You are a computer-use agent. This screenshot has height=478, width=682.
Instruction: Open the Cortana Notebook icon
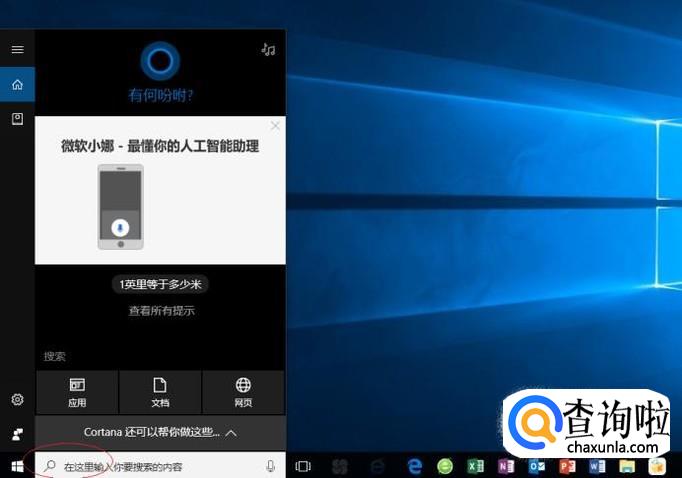(17, 119)
